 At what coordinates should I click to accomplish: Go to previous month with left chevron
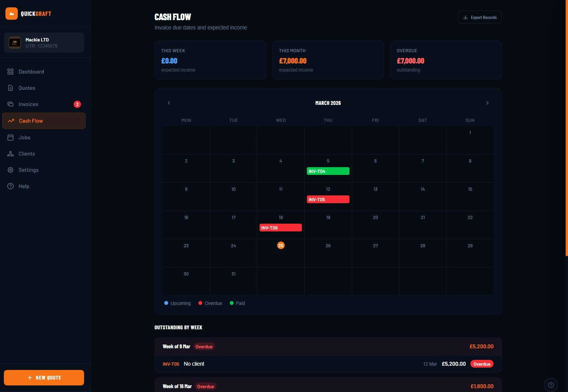(169, 103)
